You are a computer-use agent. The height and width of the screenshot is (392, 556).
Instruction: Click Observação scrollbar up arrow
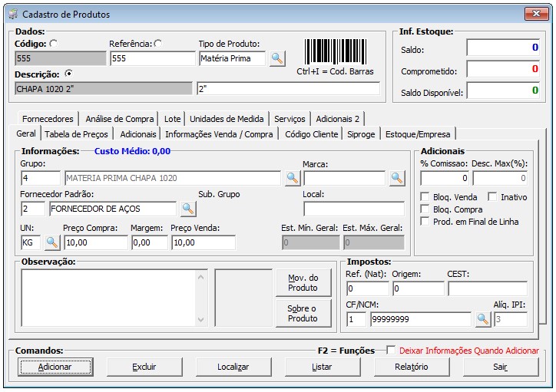[x=200, y=277]
